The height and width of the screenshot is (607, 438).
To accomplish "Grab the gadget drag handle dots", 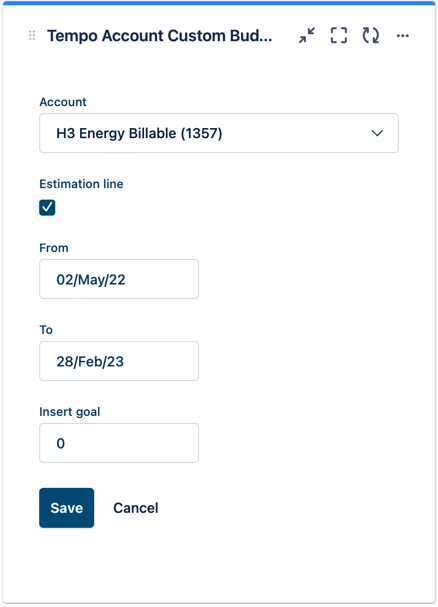I will 32,36.
